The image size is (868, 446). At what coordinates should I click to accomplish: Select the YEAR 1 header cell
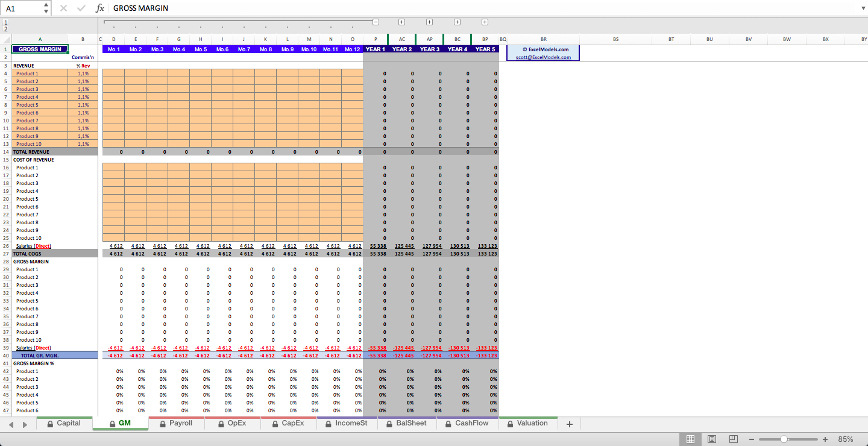pyautogui.click(x=375, y=49)
